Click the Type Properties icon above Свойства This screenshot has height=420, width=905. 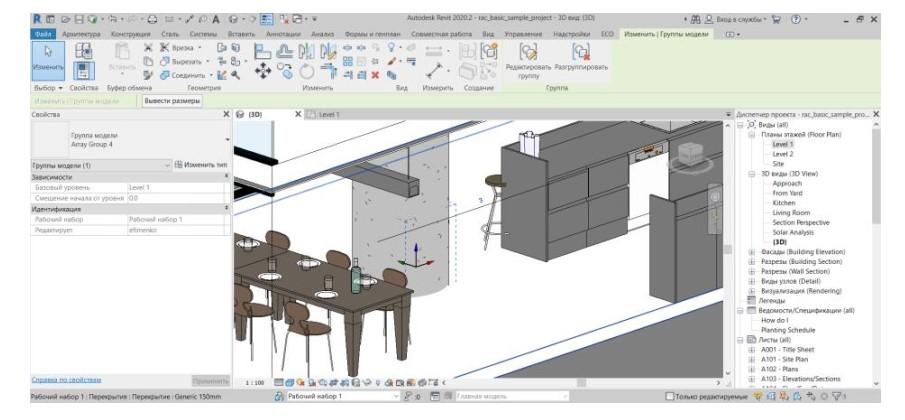[84, 51]
